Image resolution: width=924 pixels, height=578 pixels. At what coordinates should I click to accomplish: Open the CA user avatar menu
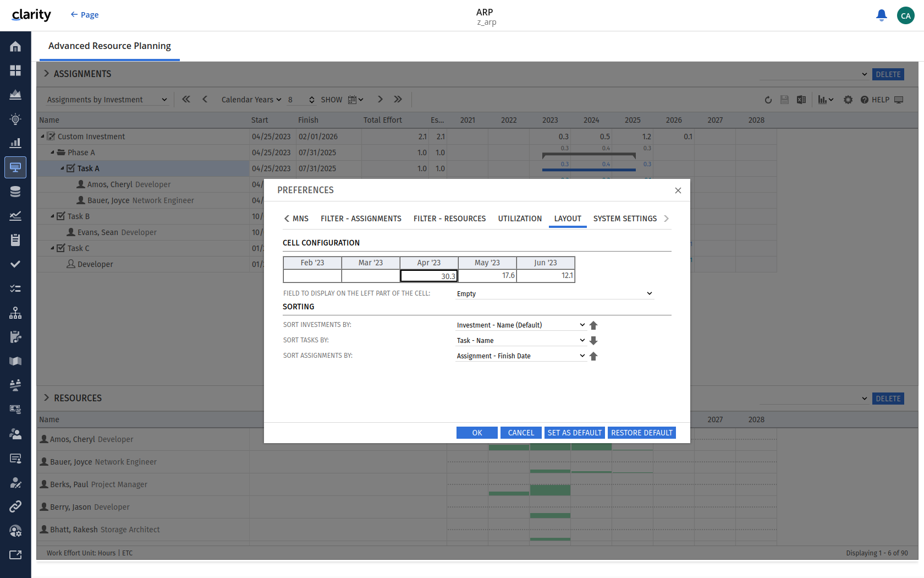click(x=905, y=15)
